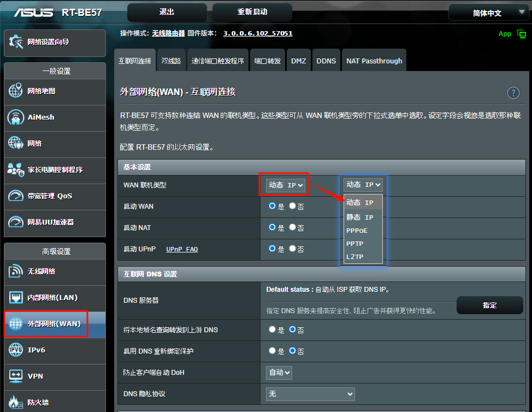Open the VPN settings page
Viewport: 532px width, 412px height.
(55, 376)
